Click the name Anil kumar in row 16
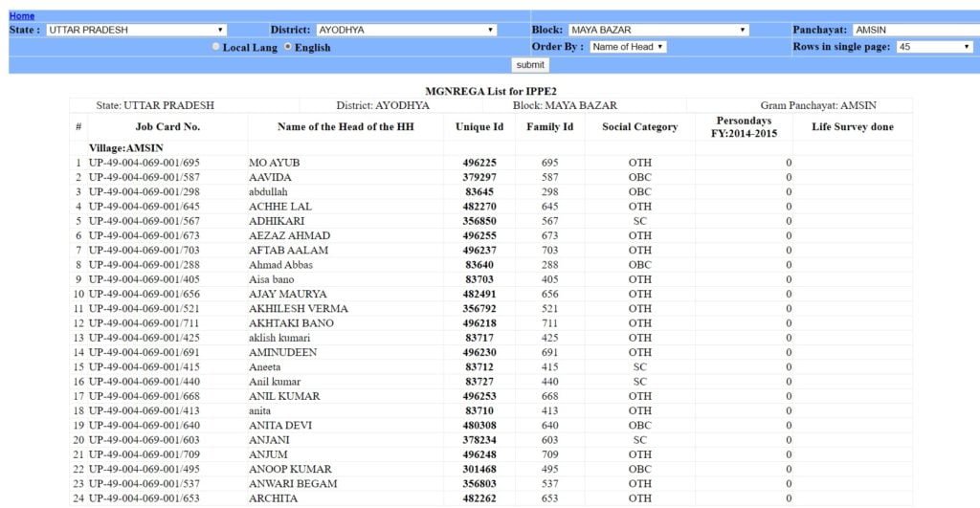 [x=275, y=382]
